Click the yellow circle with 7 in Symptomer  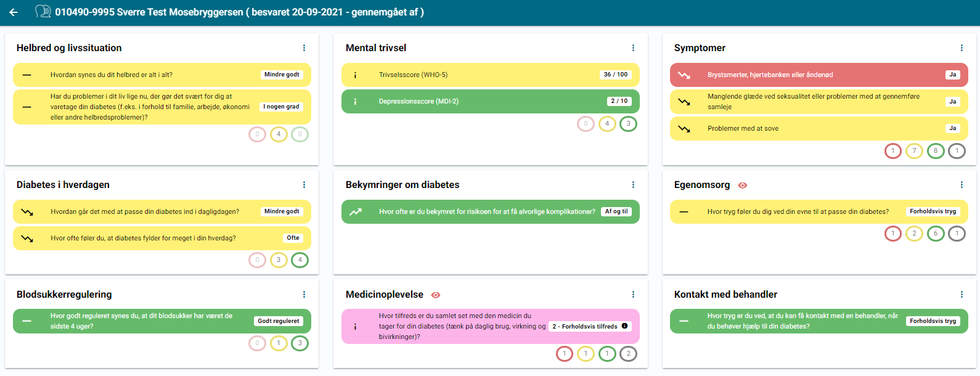[x=914, y=151]
